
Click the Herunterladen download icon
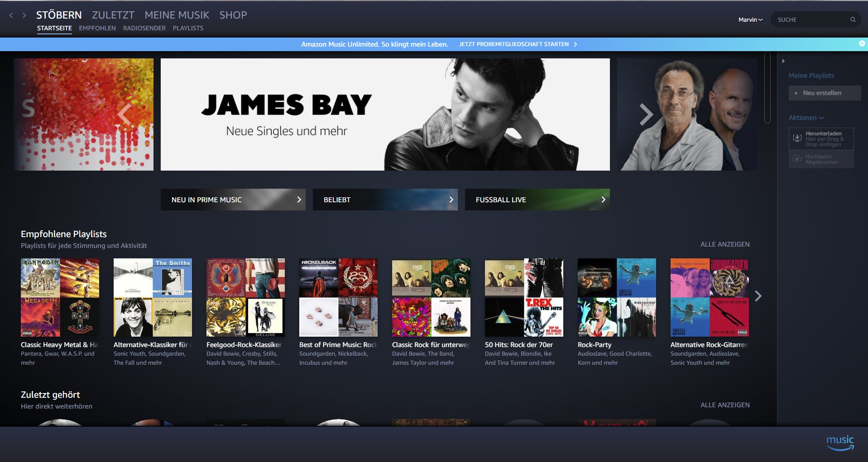pyautogui.click(x=798, y=137)
